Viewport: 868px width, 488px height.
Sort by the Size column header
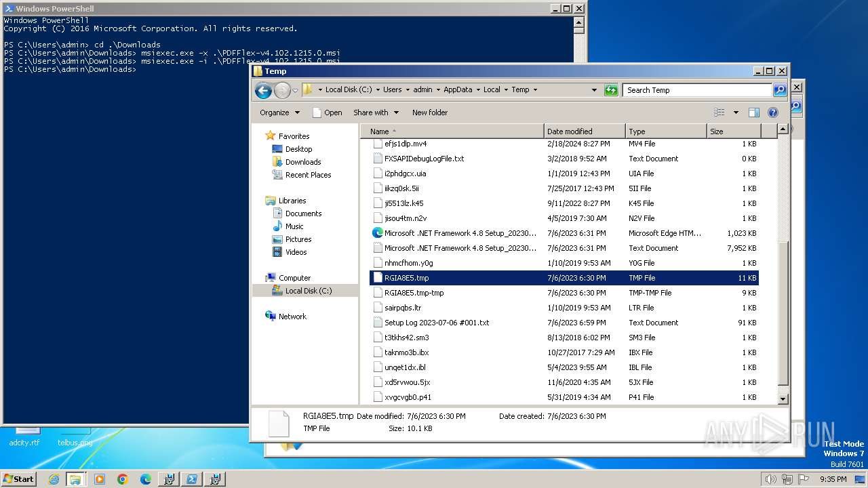734,131
